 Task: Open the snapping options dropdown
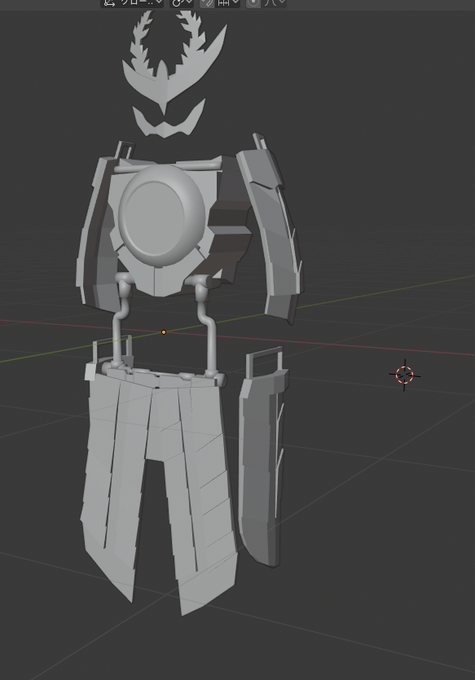[227, 3]
